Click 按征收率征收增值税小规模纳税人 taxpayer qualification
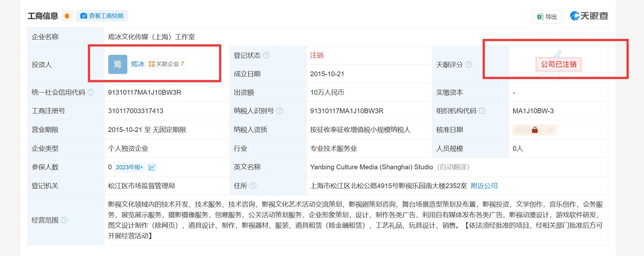This screenshot has height=256, width=644. [360, 130]
